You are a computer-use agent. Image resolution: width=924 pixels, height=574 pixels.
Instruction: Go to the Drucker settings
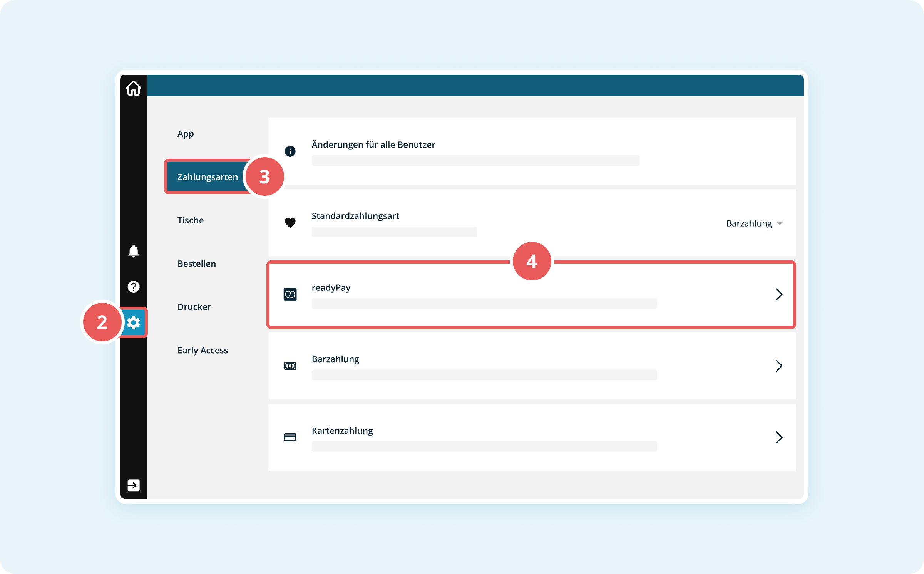(194, 307)
